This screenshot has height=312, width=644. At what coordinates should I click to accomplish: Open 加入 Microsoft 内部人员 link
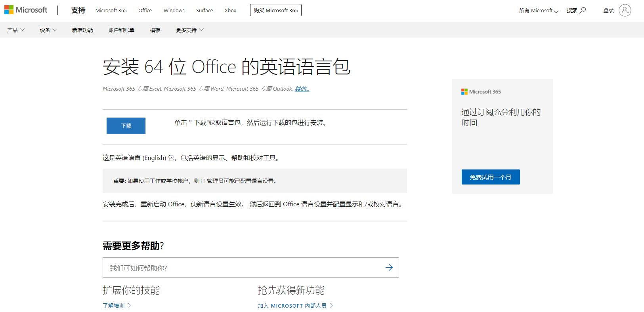(x=292, y=305)
